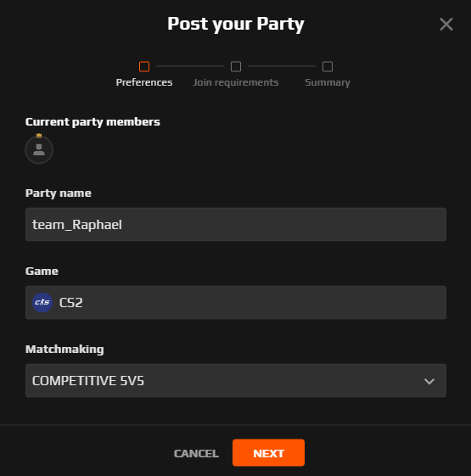Open the COMPETITIVE 5V5 dropdown
The width and height of the screenshot is (471, 476).
pos(236,381)
